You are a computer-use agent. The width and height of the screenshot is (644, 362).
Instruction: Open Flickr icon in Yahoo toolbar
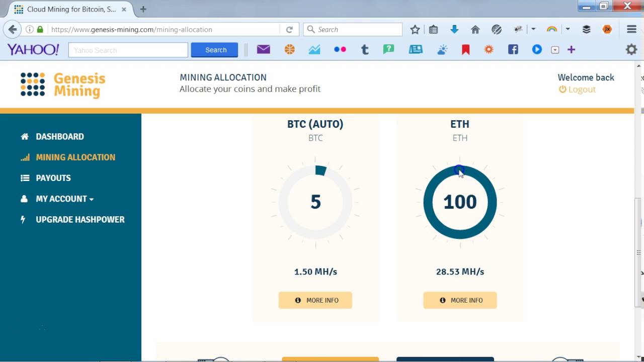(340, 49)
